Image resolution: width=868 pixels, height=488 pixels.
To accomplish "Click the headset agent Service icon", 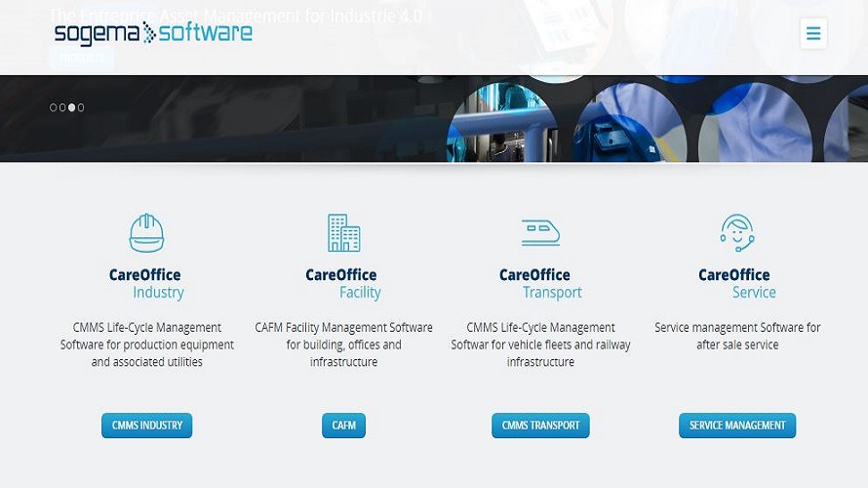I will point(737,233).
